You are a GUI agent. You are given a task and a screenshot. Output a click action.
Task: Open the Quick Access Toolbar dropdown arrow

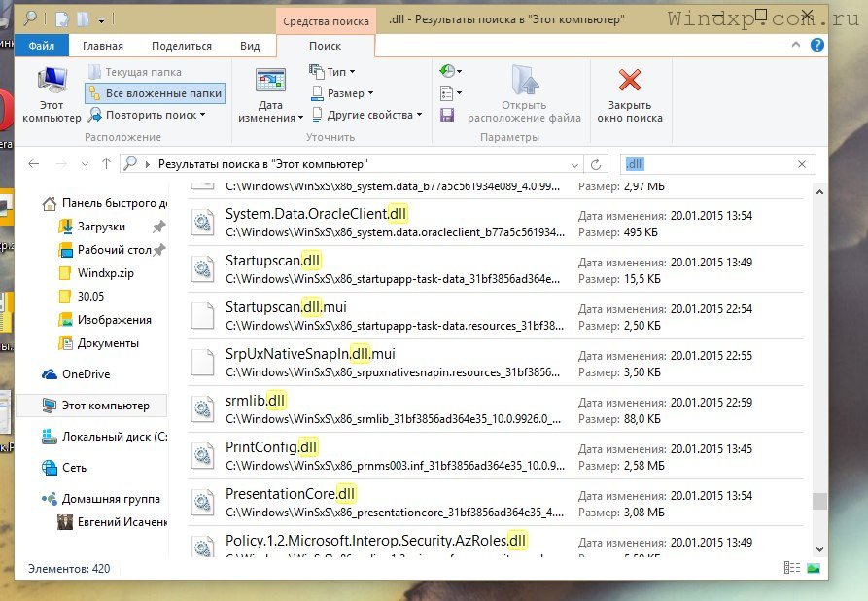pyautogui.click(x=102, y=20)
